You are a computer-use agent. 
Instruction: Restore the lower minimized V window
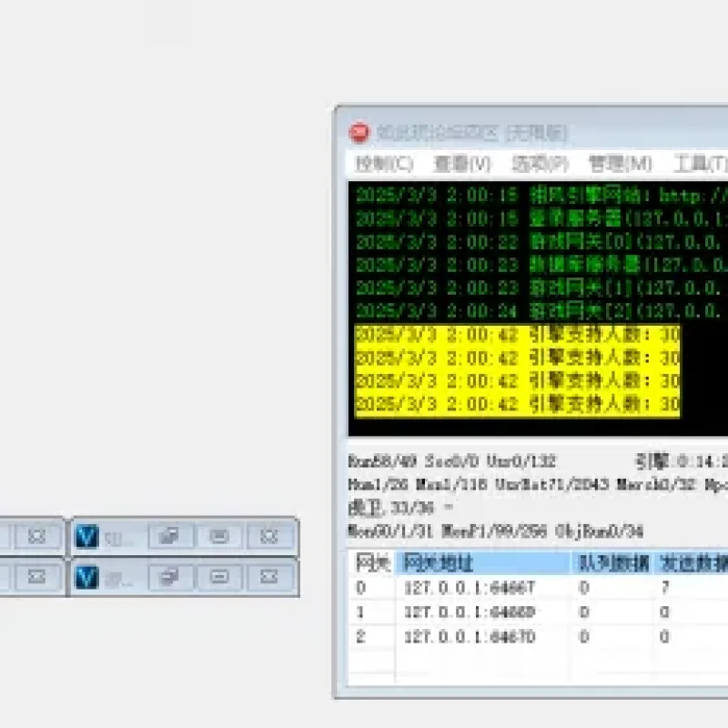[x=170, y=577]
